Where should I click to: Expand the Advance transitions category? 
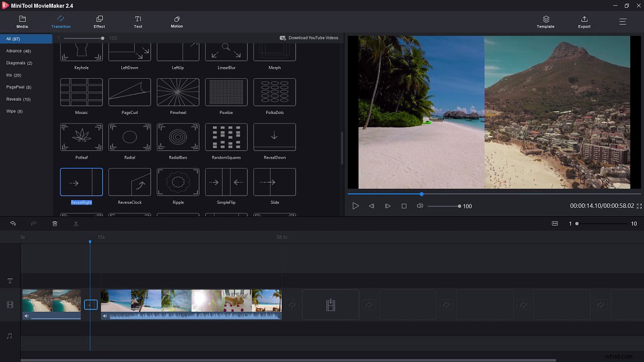click(x=17, y=51)
